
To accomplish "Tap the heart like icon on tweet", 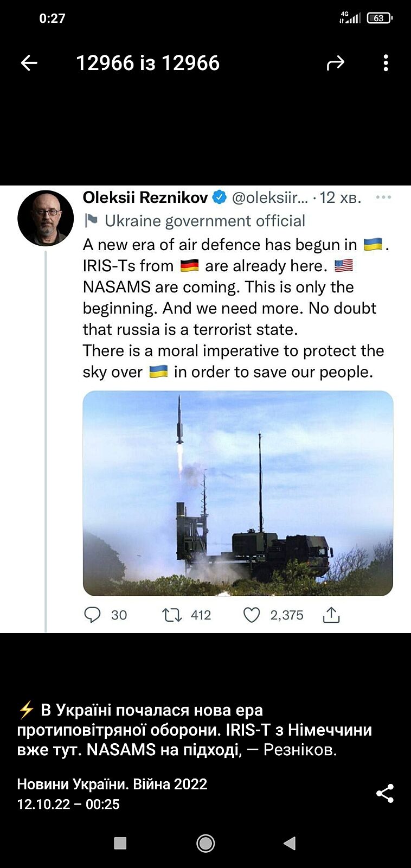I will coord(252,615).
